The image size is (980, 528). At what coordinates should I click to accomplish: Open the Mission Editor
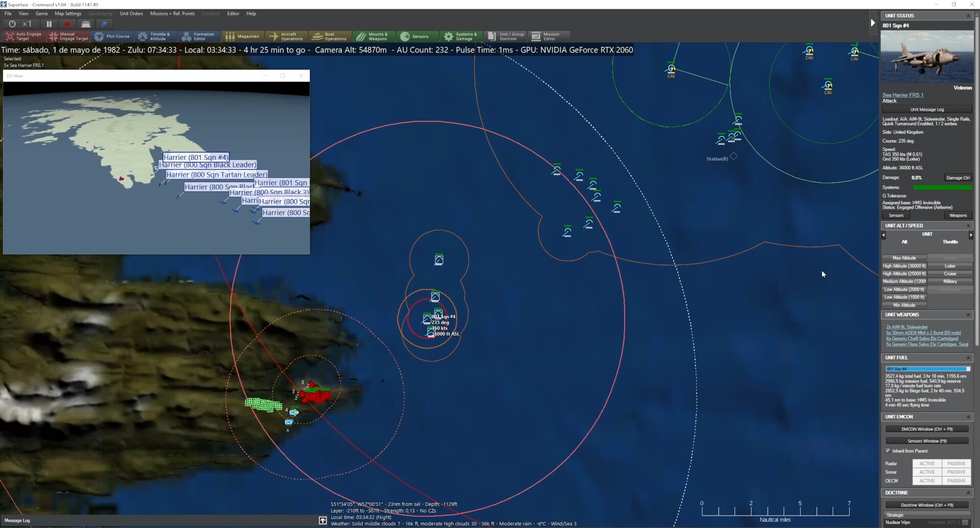(549, 36)
